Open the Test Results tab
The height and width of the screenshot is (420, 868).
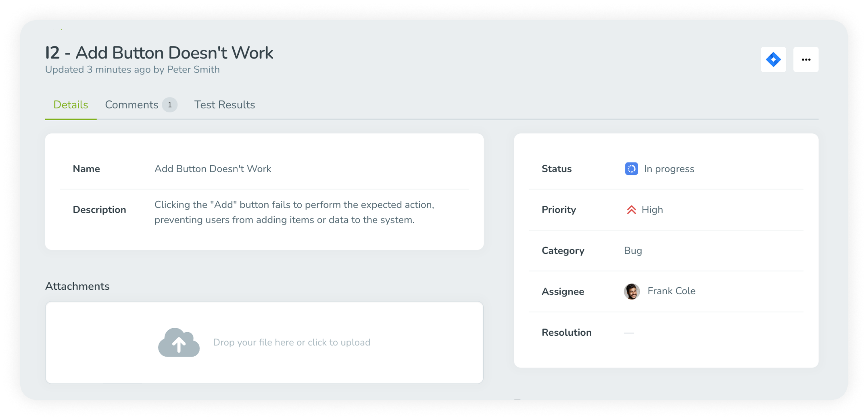[225, 105]
